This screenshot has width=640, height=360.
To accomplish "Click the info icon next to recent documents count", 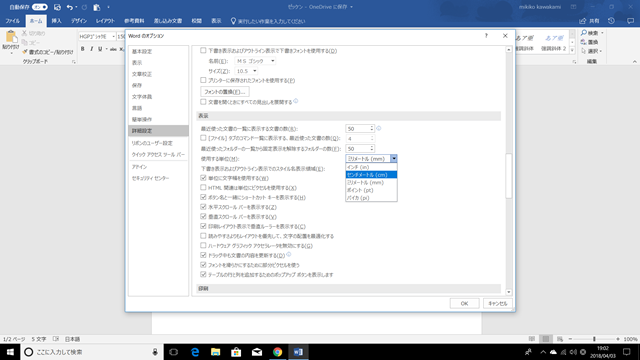I will (379, 128).
